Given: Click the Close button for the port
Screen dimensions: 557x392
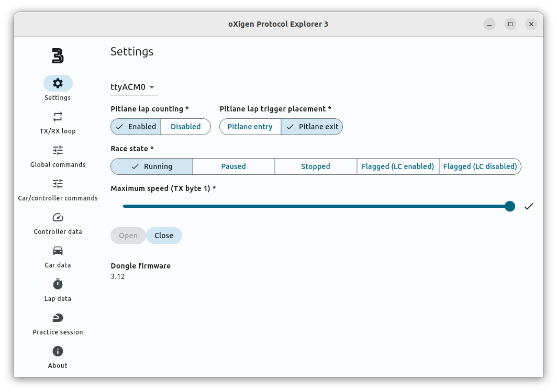Looking at the screenshot, I should [x=164, y=236].
